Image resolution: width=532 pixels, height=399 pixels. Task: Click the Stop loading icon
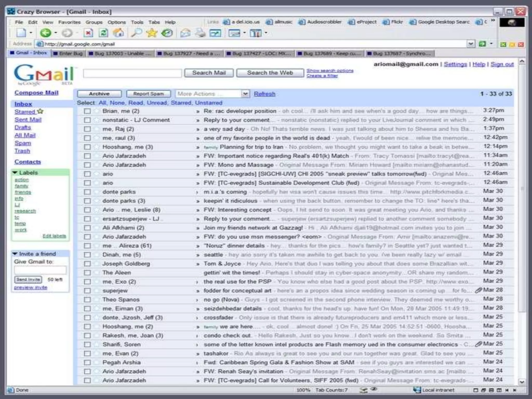(x=88, y=33)
